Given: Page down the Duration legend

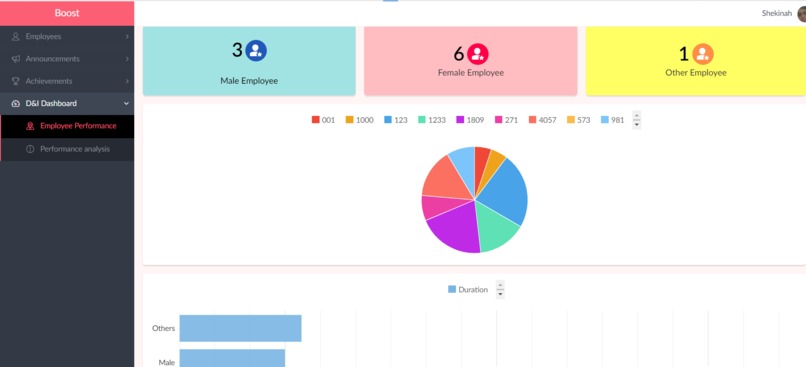Looking at the screenshot, I should 500,294.
